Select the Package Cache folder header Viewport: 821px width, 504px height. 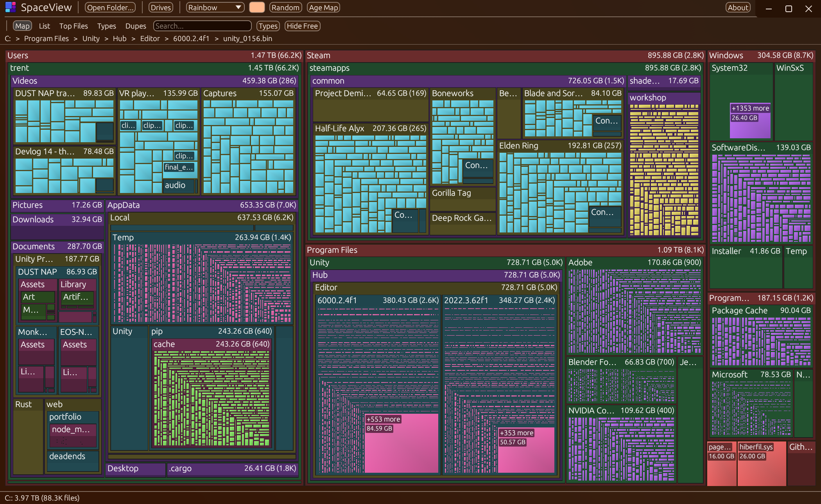pos(761,310)
